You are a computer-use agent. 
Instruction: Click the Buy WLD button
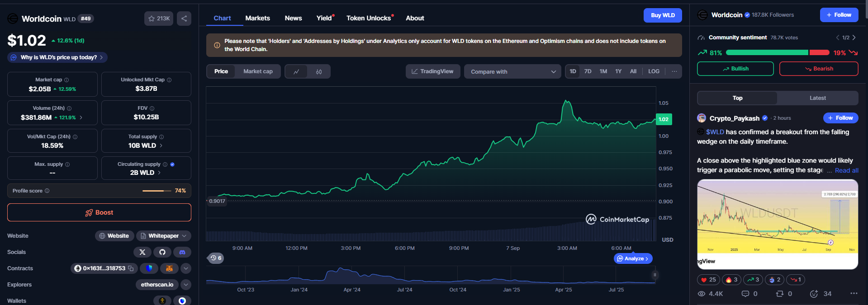(663, 15)
